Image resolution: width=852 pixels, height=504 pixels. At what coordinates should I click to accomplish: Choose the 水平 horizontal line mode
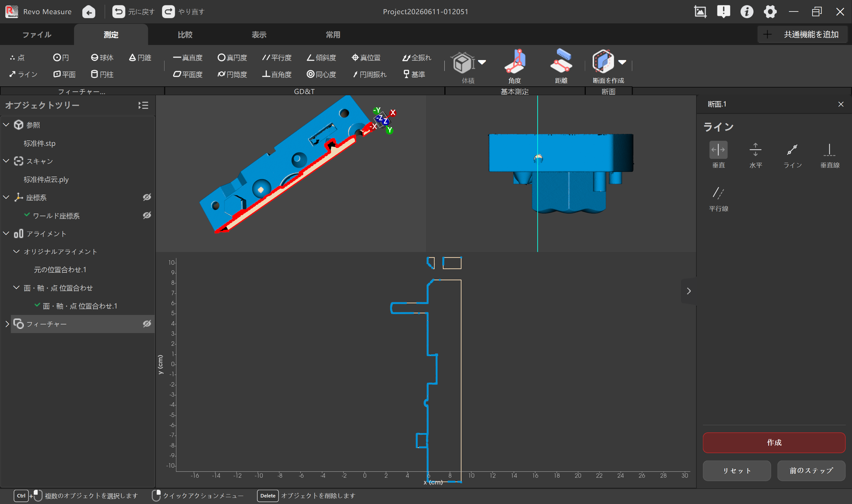(x=756, y=155)
